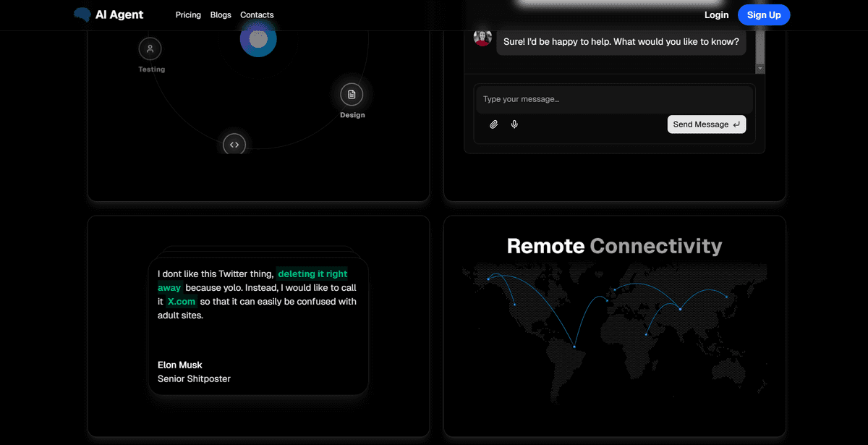Click the Login button
The width and height of the screenshot is (868, 445).
click(716, 14)
